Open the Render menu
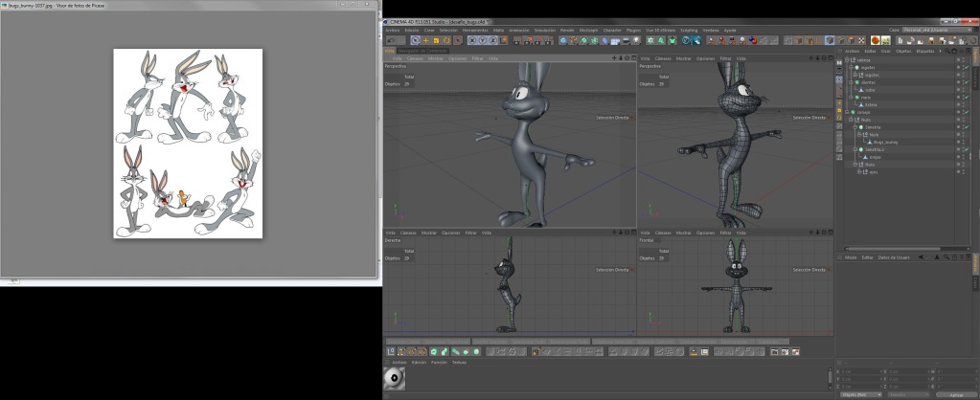Viewport: 980px width, 400px height. pos(567,30)
